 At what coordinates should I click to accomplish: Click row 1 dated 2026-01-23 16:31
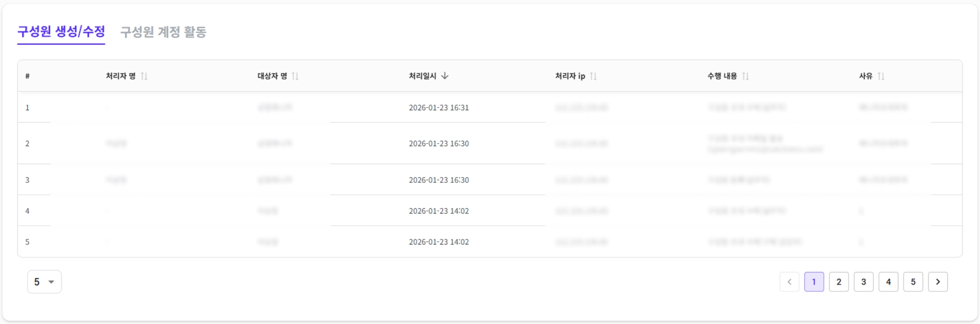438,108
